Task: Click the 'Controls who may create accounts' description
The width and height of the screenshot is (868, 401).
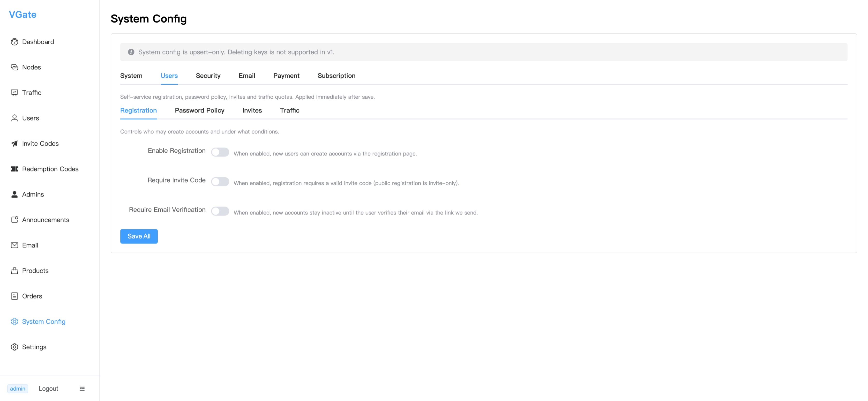Action: tap(200, 132)
